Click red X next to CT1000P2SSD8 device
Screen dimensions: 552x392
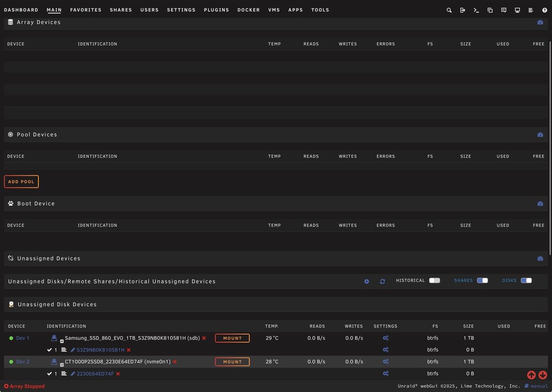point(174,362)
